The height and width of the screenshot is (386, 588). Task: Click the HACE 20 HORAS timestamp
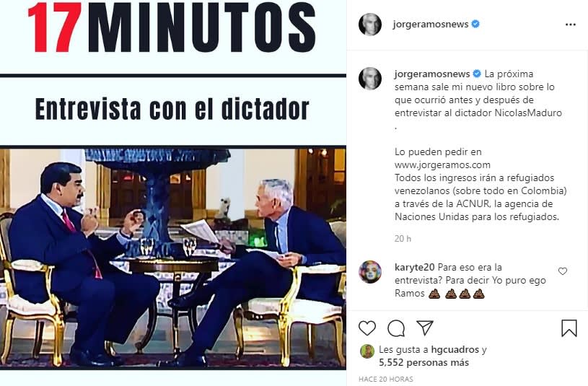pos(386,380)
